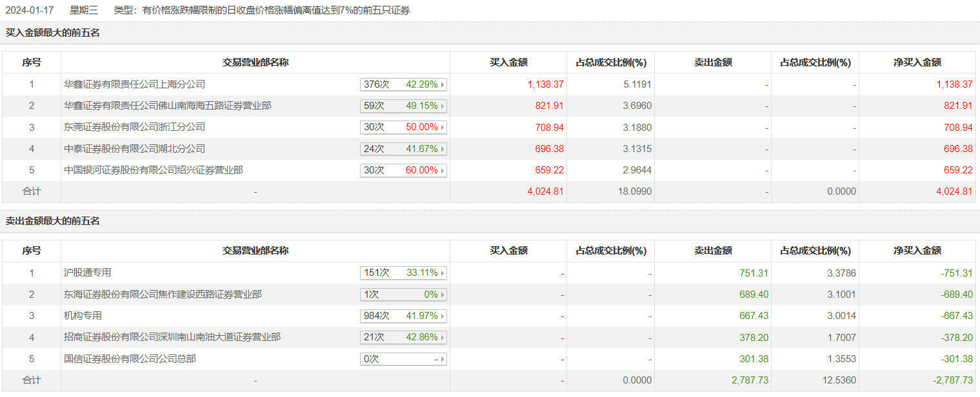The image size is (980, 397).
Task: Expand 24次 41.67% arrow for 中泰证券湖北分公司
Action: [403, 149]
